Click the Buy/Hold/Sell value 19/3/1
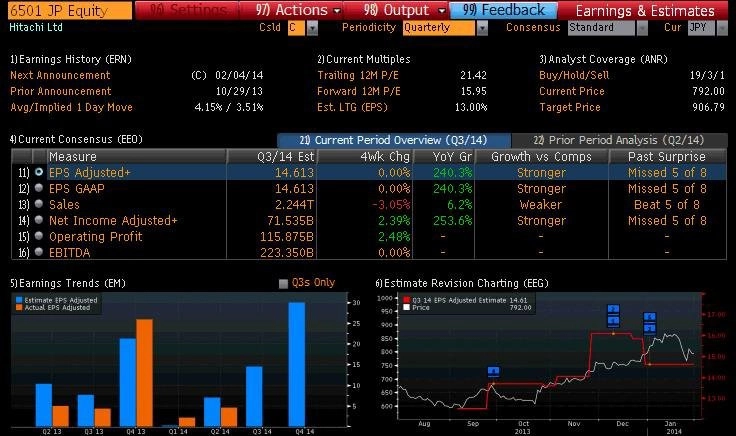The image size is (736, 436). click(707, 75)
